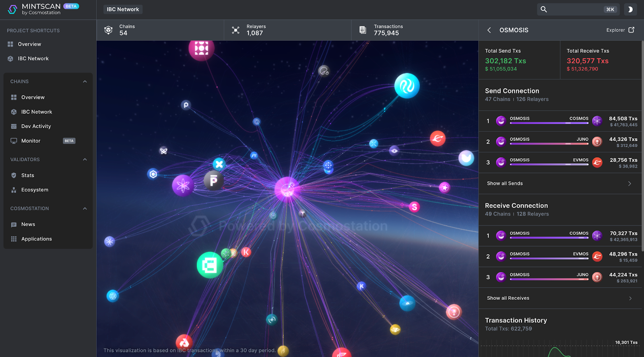Click the magenta node at top of map
This screenshot has width=644, height=357.
pyautogui.click(x=201, y=49)
